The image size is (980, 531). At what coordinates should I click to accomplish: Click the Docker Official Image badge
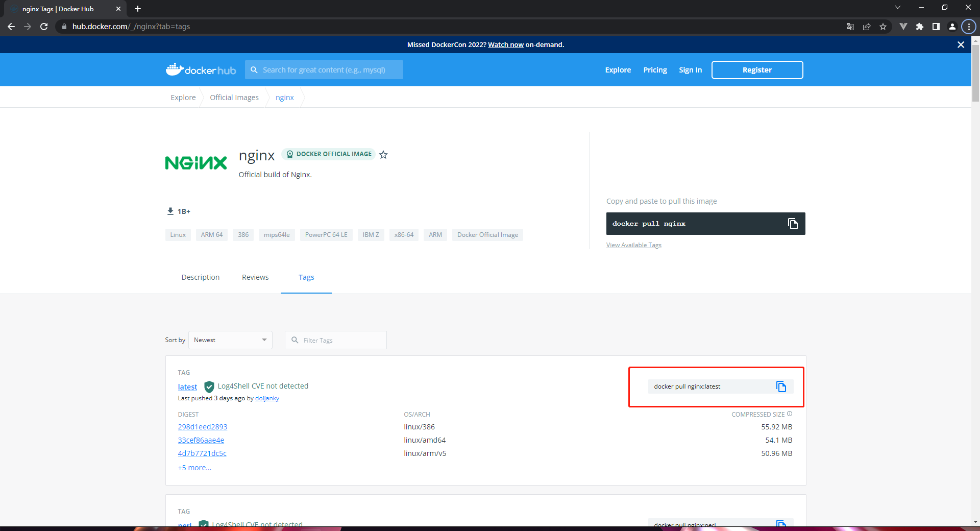click(329, 154)
